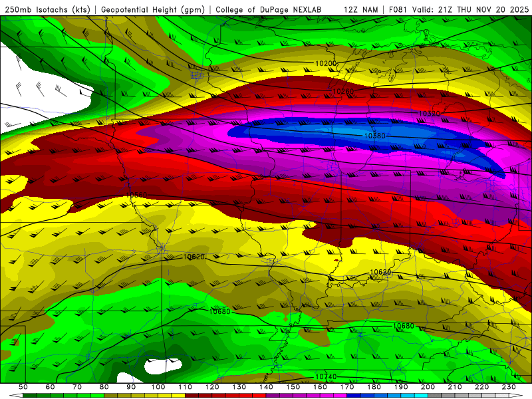The width and height of the screenshot is (532, 399).
Task: Click the 190 knot color scale label
Action: (401, 387)
